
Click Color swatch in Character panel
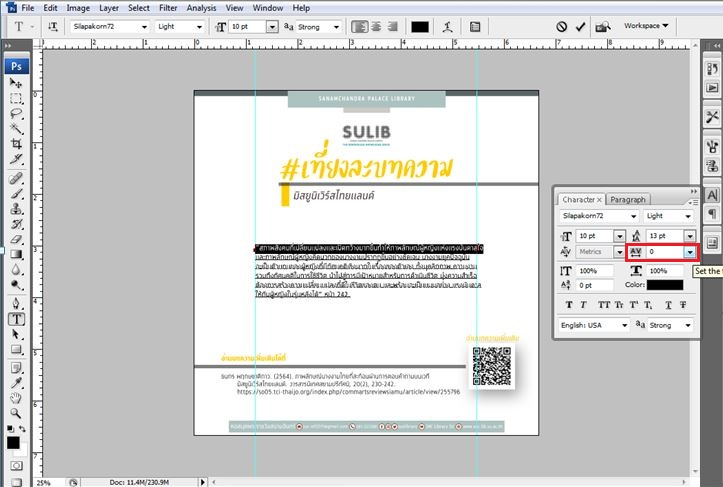tap(665, 285)
